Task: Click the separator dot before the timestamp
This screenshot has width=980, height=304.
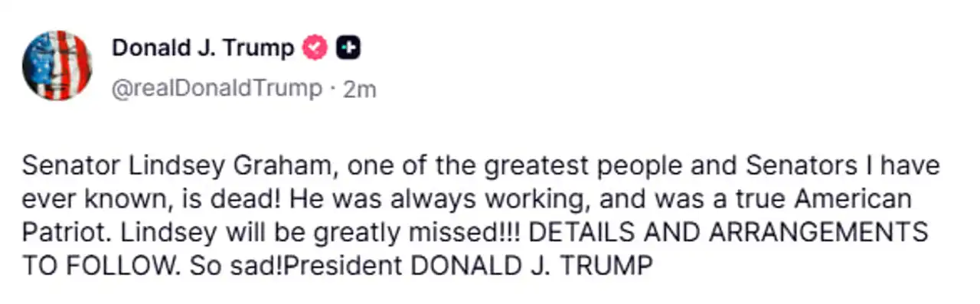Action: point(332,90)
